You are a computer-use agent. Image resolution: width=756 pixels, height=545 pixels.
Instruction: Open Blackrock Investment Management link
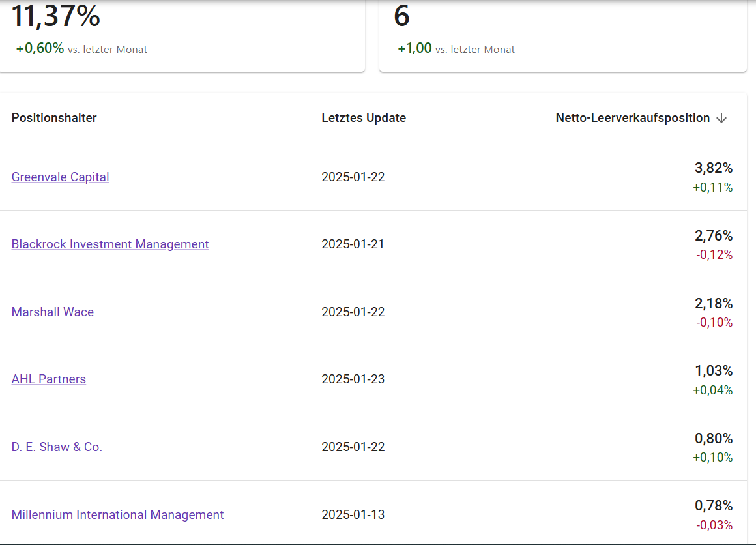(x=110, y=244)
